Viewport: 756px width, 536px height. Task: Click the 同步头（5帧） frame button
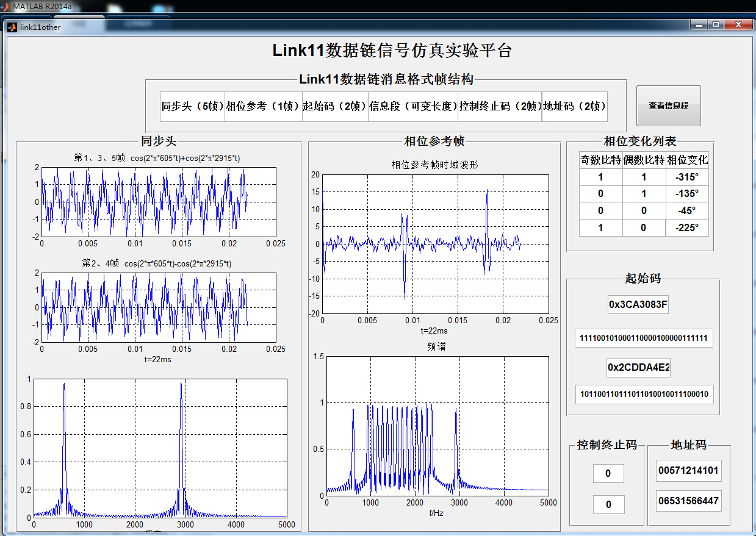pos(192,107)
